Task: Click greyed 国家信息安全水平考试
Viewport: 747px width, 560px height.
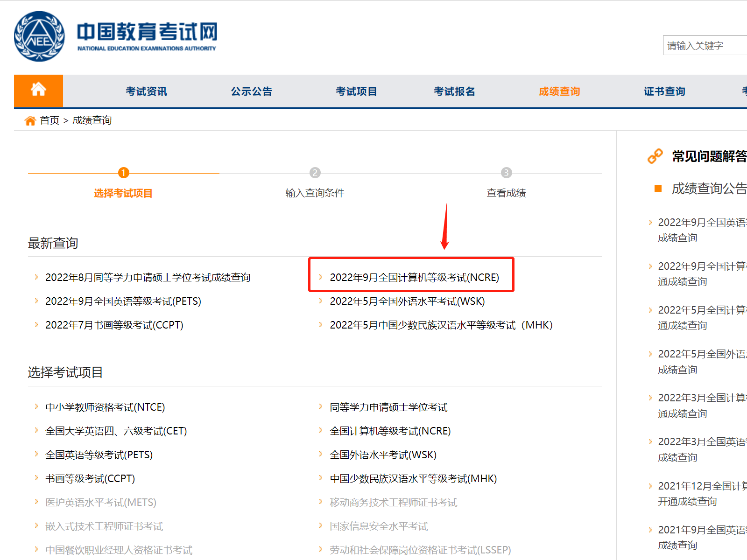Action: (379, 526)
